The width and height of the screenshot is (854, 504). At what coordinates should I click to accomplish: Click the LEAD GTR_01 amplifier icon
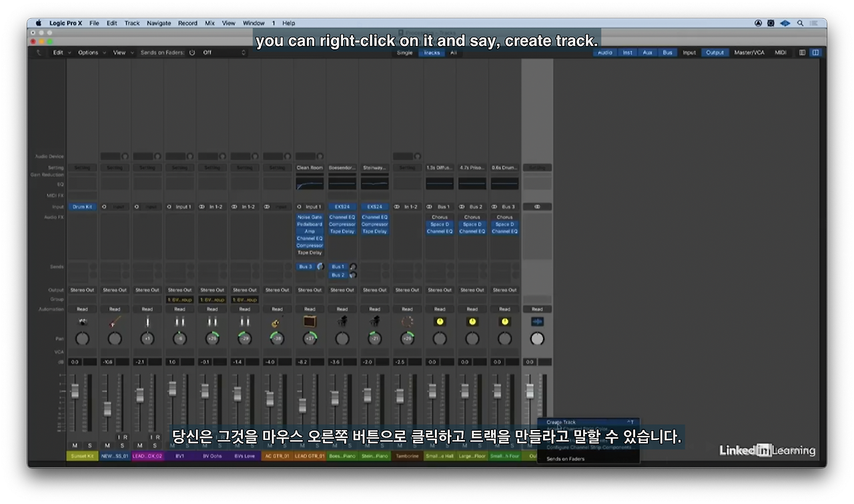tap(310, 322)
